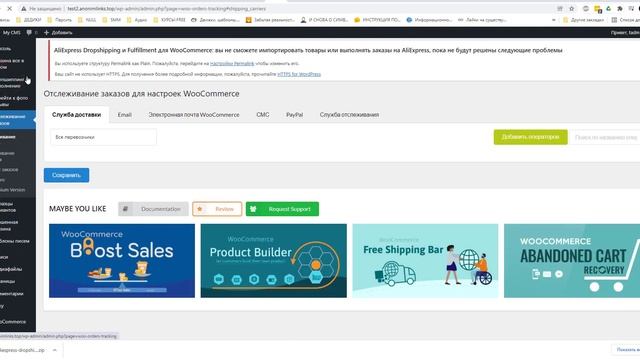Click the orange Review button
This screenshot has width=640, height=360.
click(x=217, y=209)
